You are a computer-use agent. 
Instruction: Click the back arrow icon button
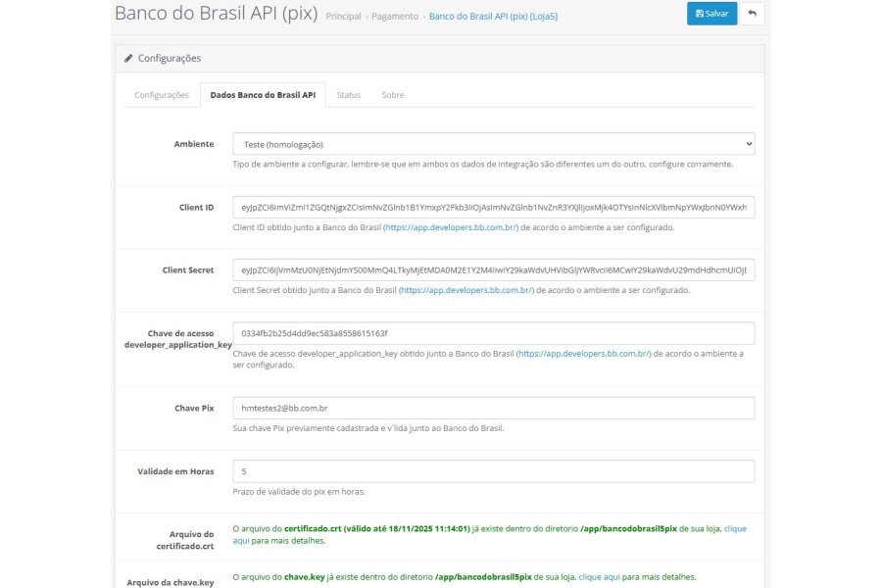[x=752, y=14]
